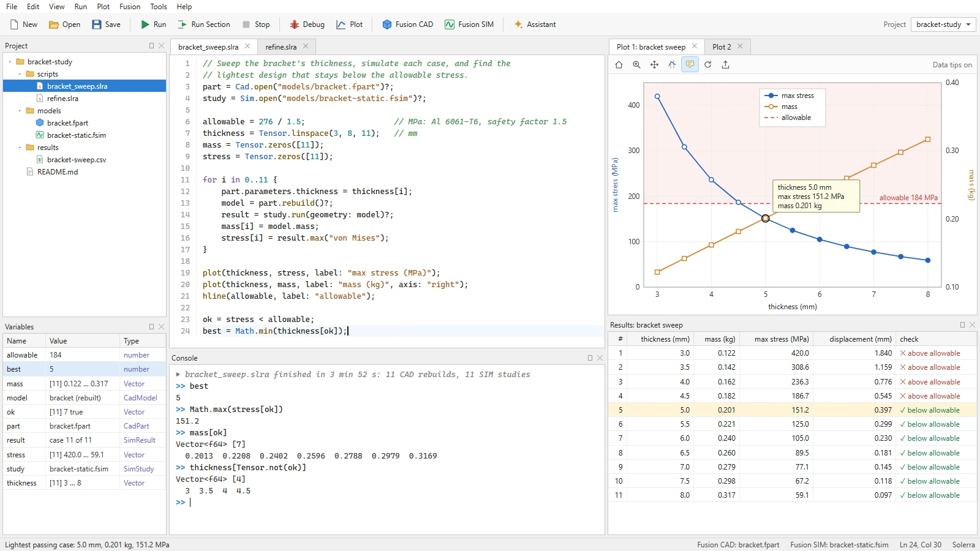This screenshot has height=551, width=980.
Task: Open the Project dropdown bracket-study
Action: [943, 24]
